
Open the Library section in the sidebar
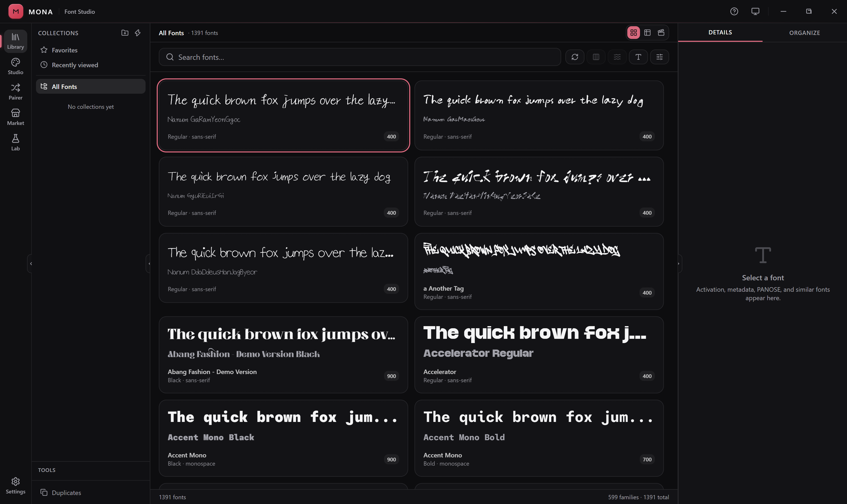pyautogui.click(x=16, y=41)
